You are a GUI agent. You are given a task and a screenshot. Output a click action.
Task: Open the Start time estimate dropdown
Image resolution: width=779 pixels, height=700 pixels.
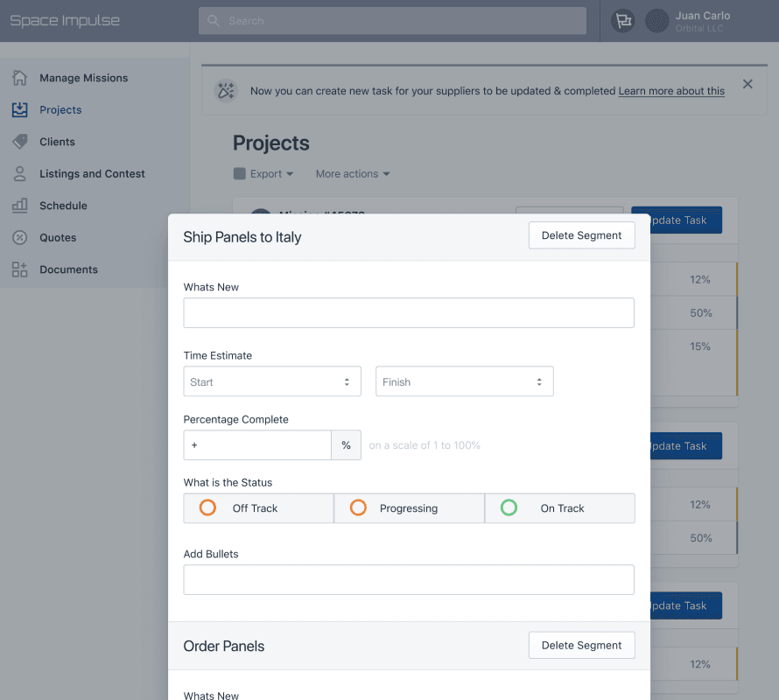click(271, 381)
